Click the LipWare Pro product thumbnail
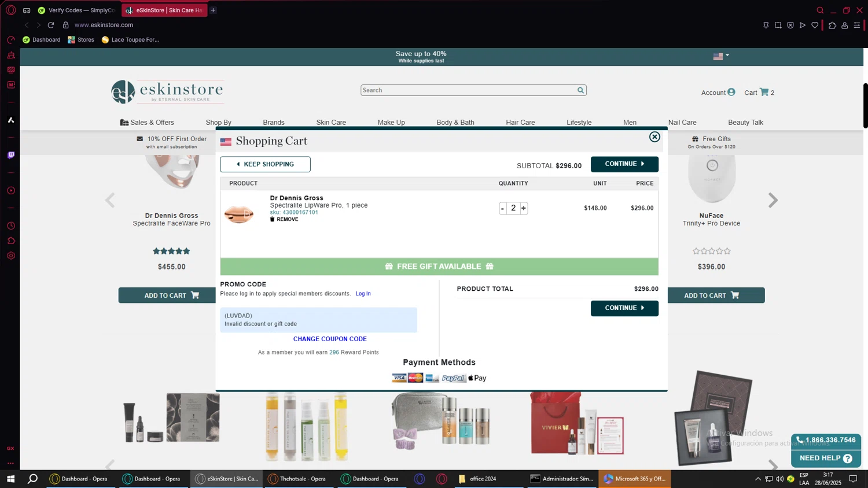This screenshot has height=488, width=868. (239, 213)
